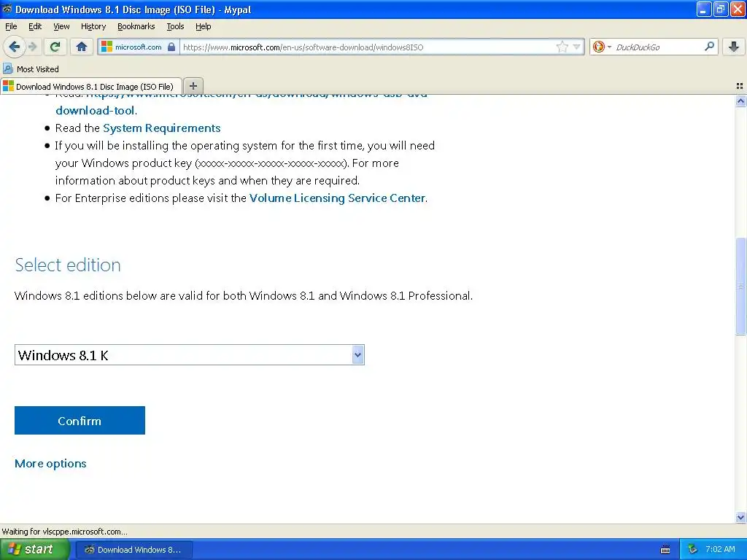Image resolution: width=747 pixels, height=560 pixels.
Task: Click the microsoft.com site identity label
Action: tap(138, 47)
